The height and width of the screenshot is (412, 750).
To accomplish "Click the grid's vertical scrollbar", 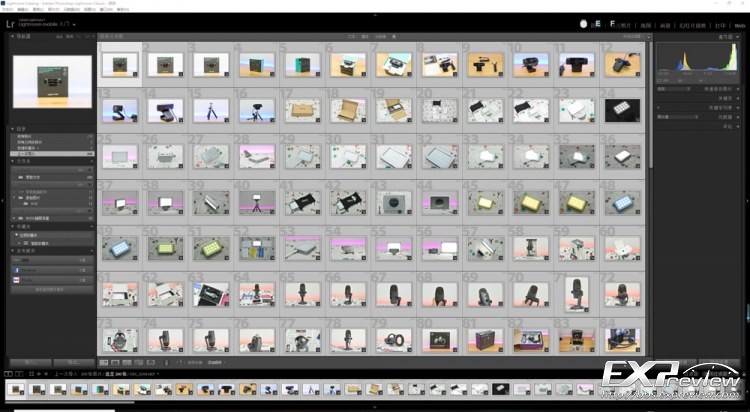I will (x=650, y=100).
